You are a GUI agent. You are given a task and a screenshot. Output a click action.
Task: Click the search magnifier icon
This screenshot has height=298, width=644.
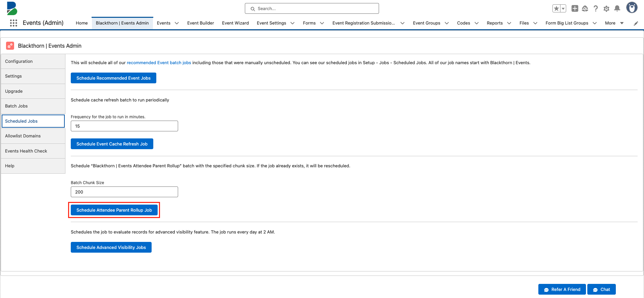(253, 9)
